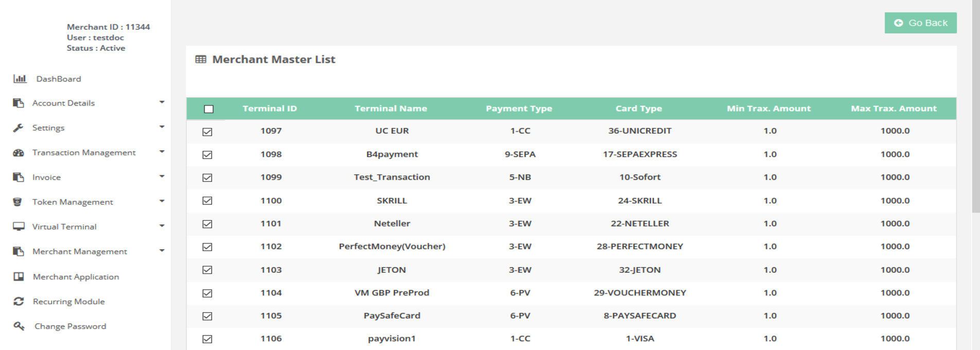Click the Terminal ID column header

tap(270, 109)
